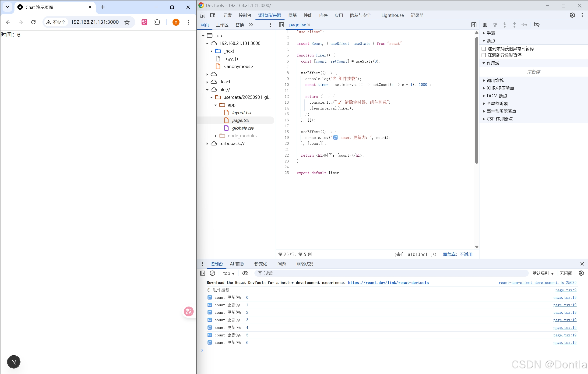Click deactivate breakpoints icon
This screenshot has width=588, height=374.
tap(536, 25)
